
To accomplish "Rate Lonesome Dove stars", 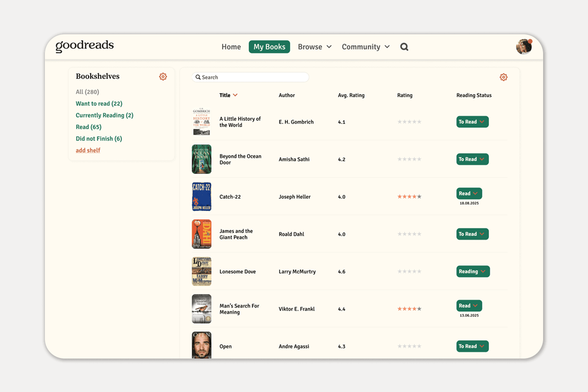I will click(410, 272).
